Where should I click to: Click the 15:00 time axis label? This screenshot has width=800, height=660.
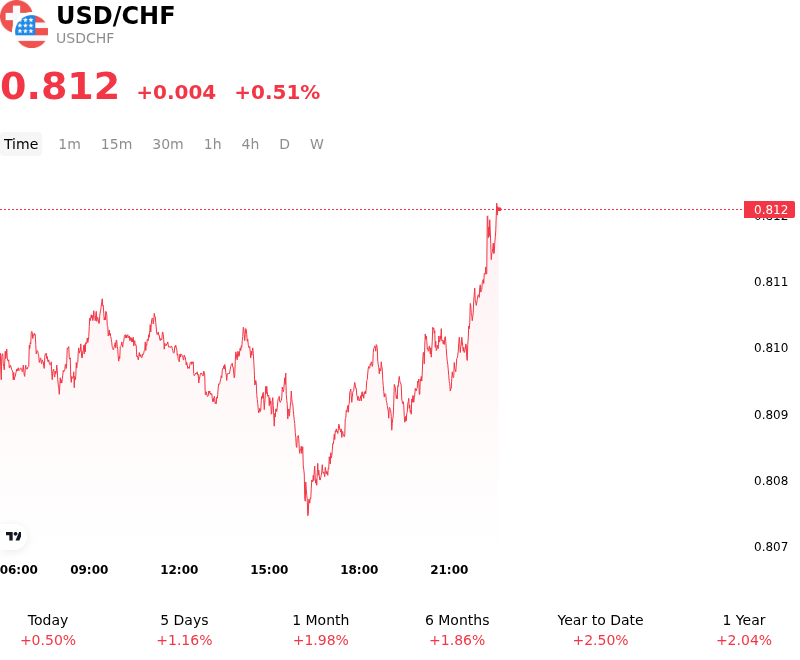(x=269, y=570)
